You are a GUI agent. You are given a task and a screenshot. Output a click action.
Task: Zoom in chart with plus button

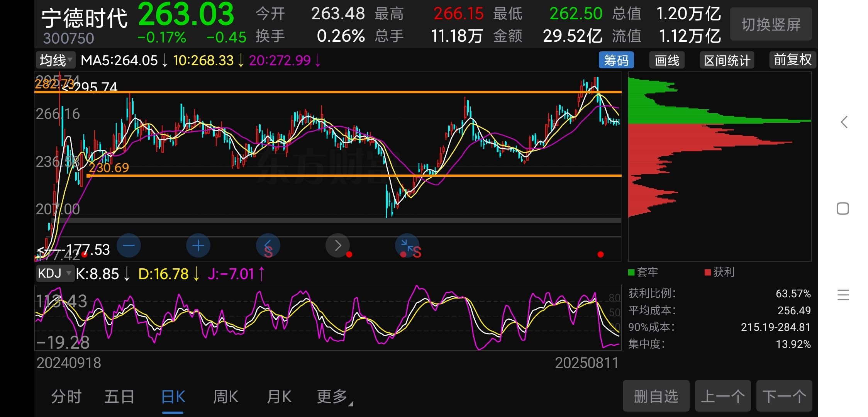pos(198,246)
